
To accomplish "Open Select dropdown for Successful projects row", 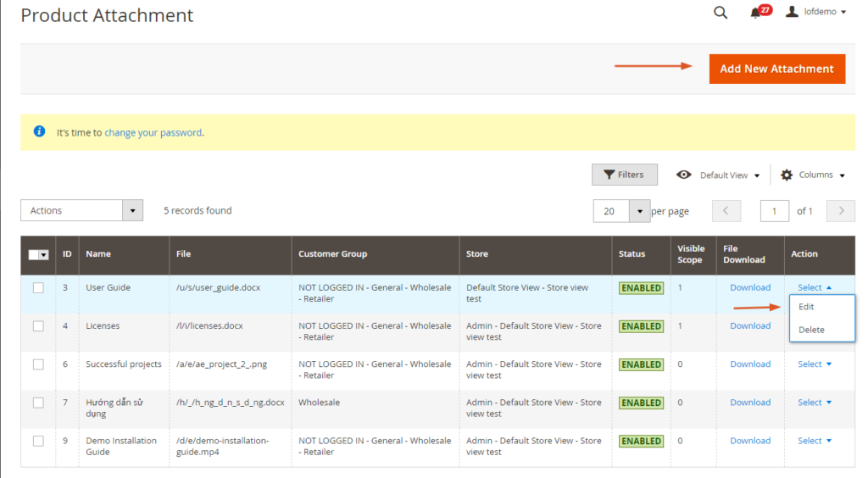I will coord(814,364).
